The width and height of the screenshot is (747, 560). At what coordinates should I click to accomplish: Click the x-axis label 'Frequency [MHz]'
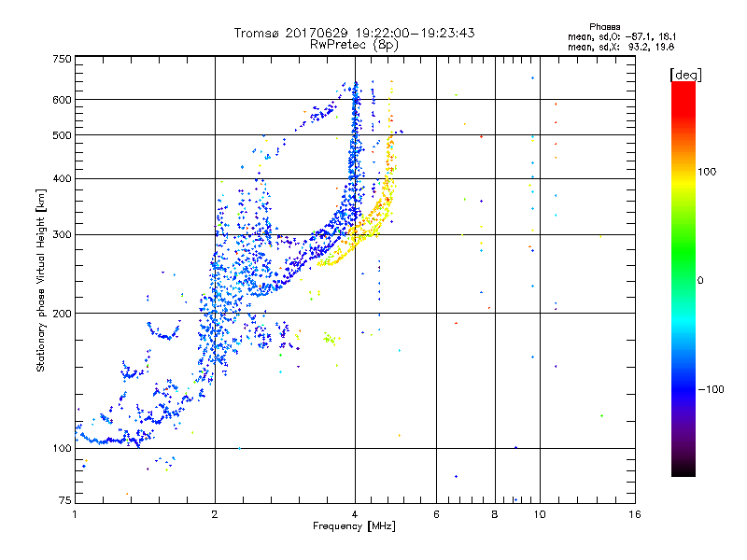tap(354, 526)
